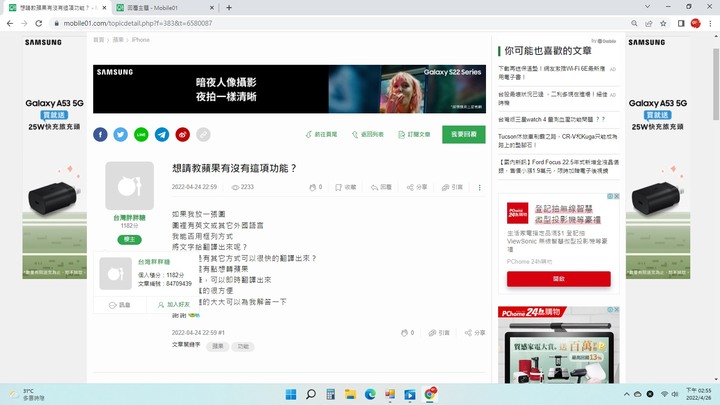
Task: Share the post via Telegram
Action: (x=162, y=135)
